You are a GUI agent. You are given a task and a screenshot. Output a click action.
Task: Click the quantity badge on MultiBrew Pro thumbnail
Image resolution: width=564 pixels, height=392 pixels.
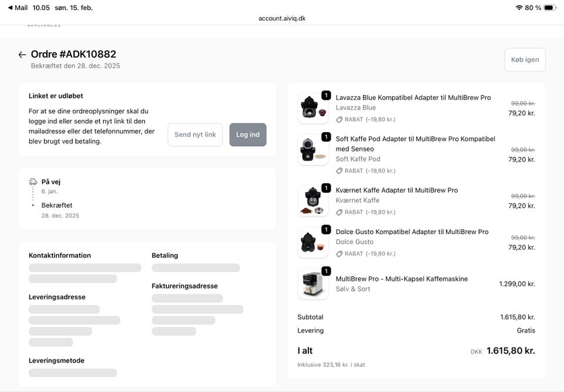(326, 271)
